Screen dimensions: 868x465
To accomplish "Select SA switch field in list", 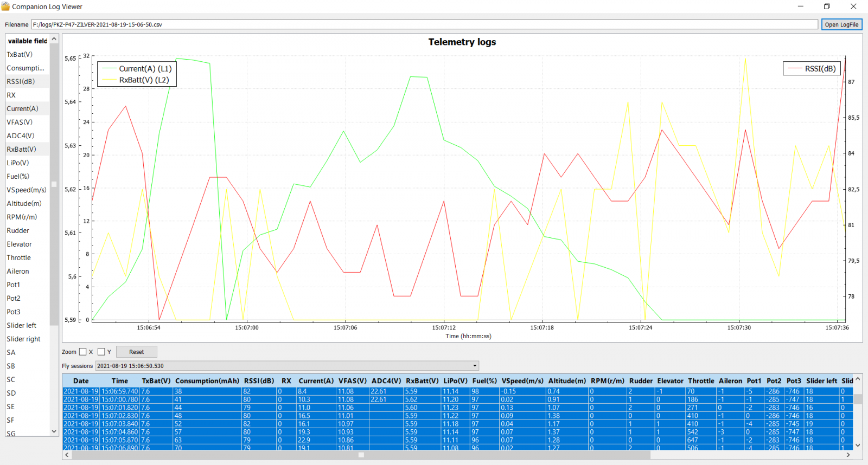I will click(27, 352).
